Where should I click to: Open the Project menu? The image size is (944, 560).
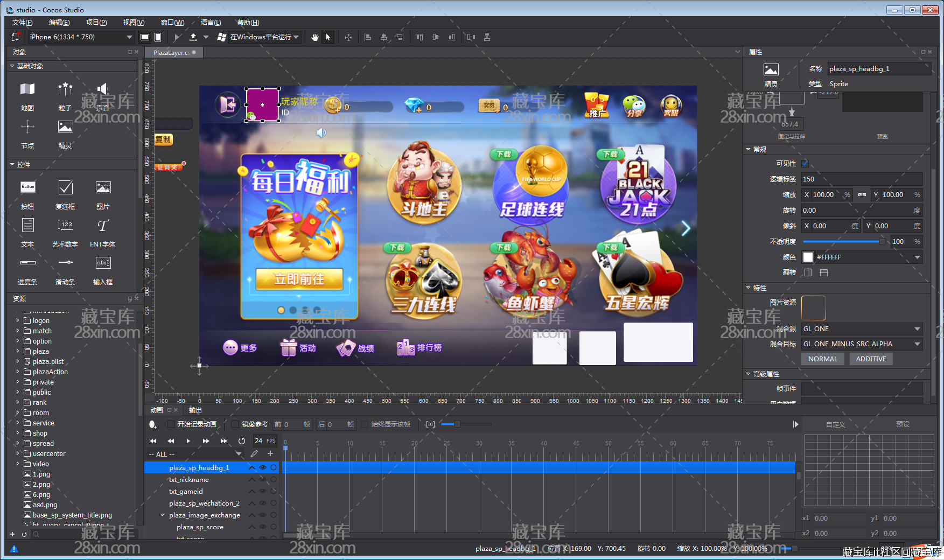(96, 23)
